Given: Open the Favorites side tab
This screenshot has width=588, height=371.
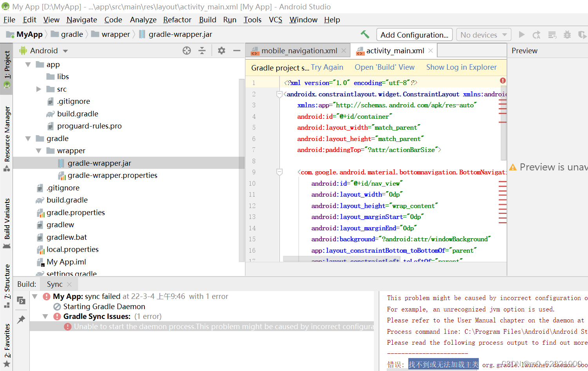Looking at the screenshot, I should point(7,345).
